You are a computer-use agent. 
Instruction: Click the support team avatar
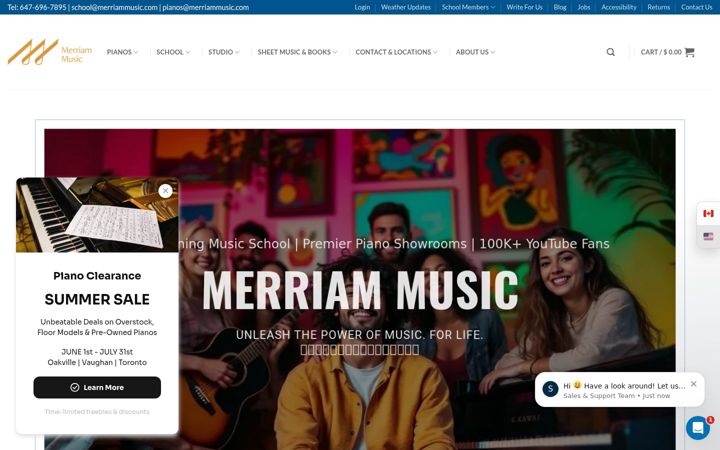(550, 389)
